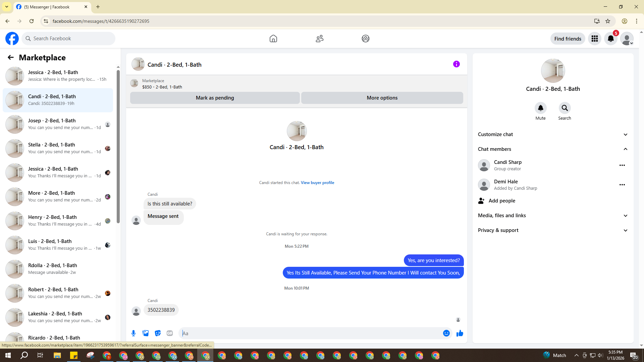The width and height of the screenshot is (644, 362).
Task: Attach a photo with the image icon
Action: (146, 333)
